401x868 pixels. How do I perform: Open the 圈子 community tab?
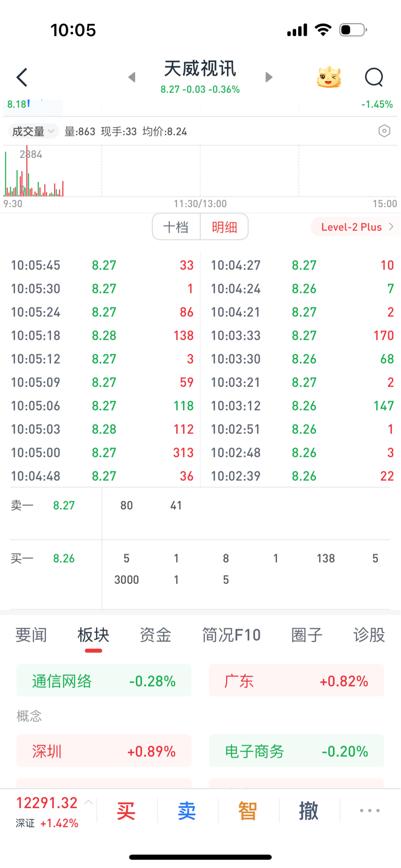307,635
